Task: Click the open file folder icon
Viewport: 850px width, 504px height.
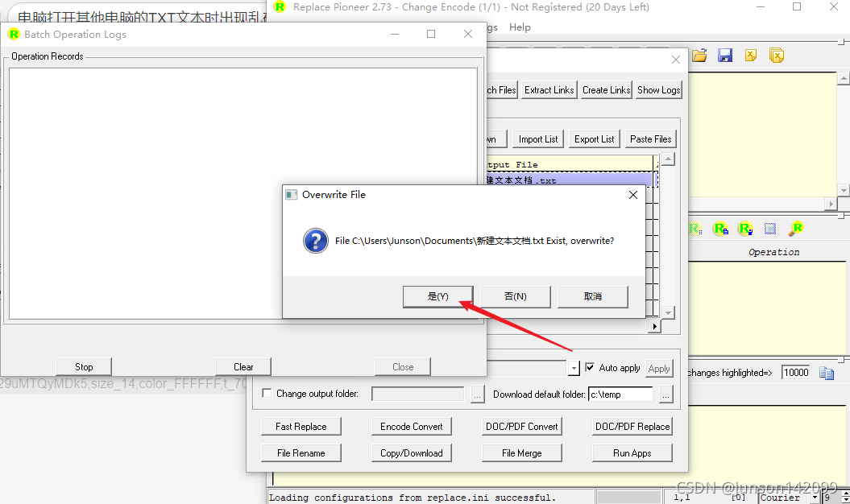Action: (700, 56)
